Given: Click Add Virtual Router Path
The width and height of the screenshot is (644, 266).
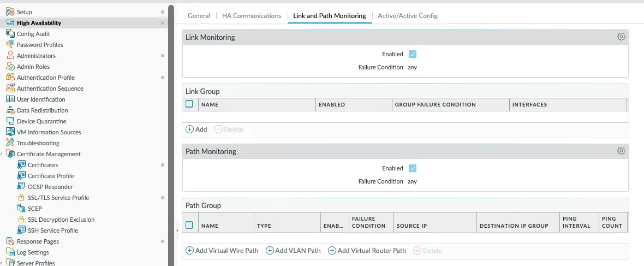Looking at the screenshot, I should [367, 250].
